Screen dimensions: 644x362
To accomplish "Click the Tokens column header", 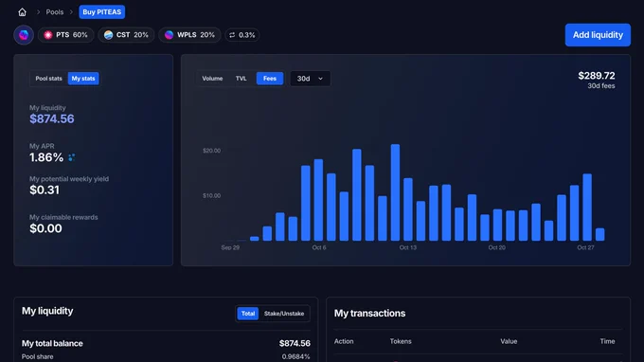I will coord(401,341).
